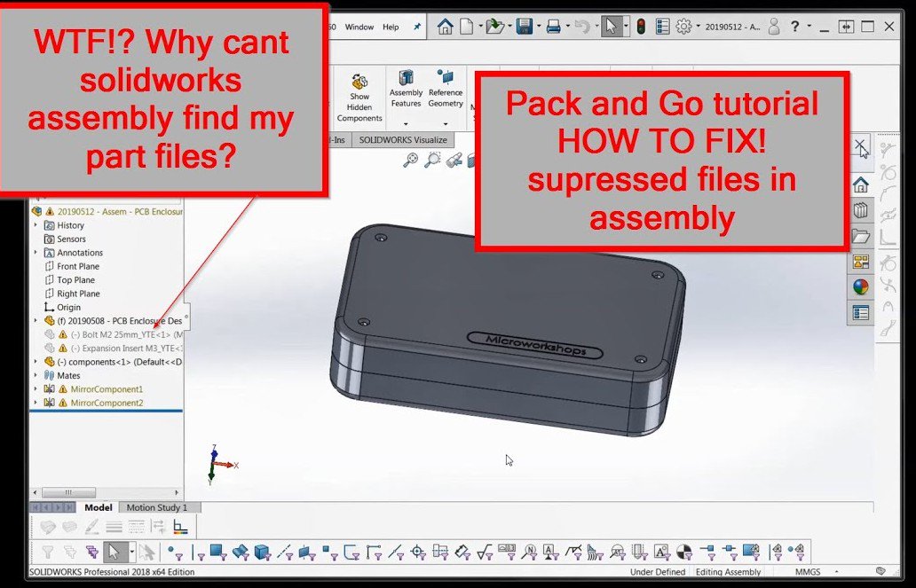The image size is (916, 588).
Task: Click the Under Defined status bar text
Action: (657, 572)
